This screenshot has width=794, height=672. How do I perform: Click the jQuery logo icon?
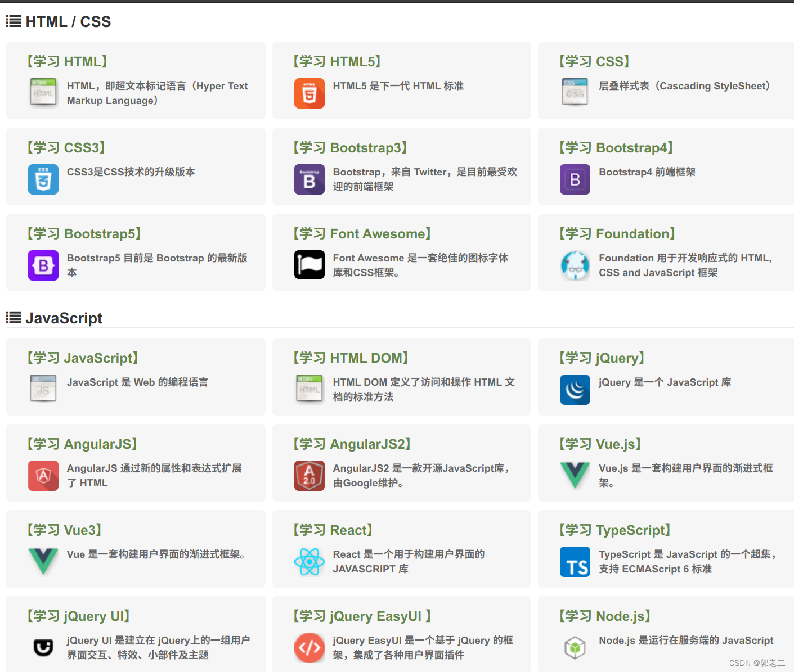click(575, 390)
